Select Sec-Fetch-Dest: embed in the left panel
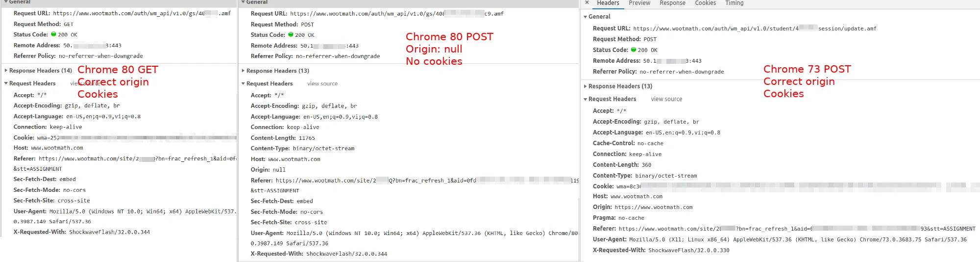This screenshot has height=262, width=980. pos(45,180)
